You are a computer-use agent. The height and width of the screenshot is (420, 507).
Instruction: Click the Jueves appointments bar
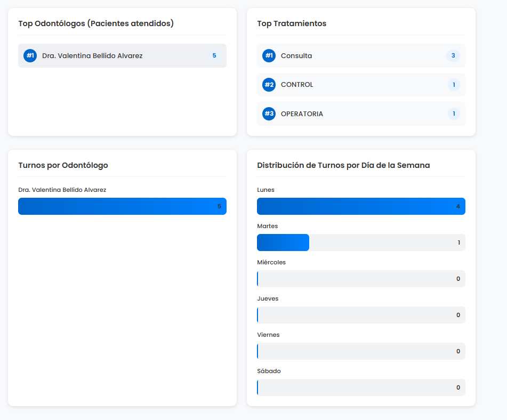(361, 315)
